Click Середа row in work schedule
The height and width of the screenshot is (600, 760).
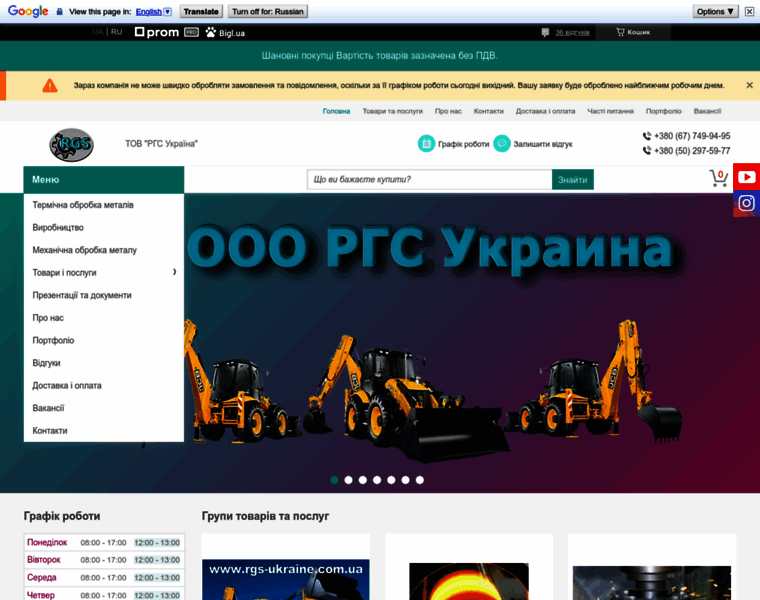pyautogui.click(x=104, y=577)
